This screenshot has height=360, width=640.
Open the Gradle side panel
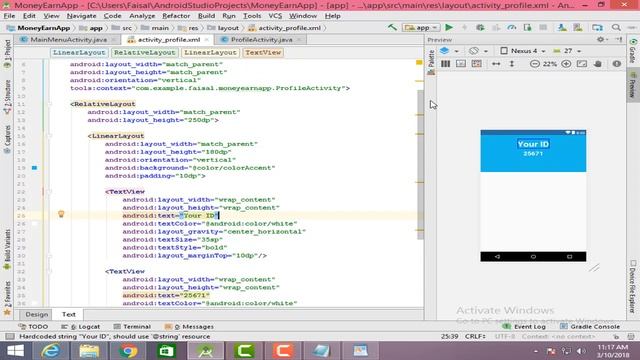tap(633, 51)
